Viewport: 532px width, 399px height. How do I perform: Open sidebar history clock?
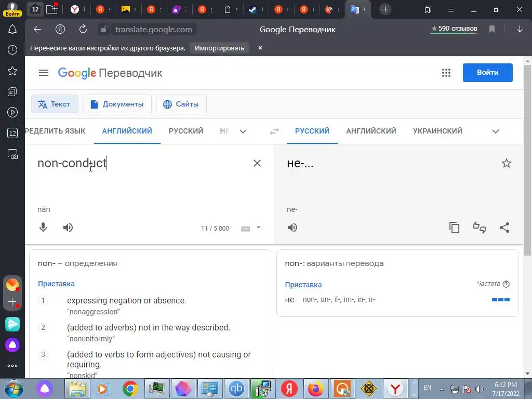[x=12, y=50]
